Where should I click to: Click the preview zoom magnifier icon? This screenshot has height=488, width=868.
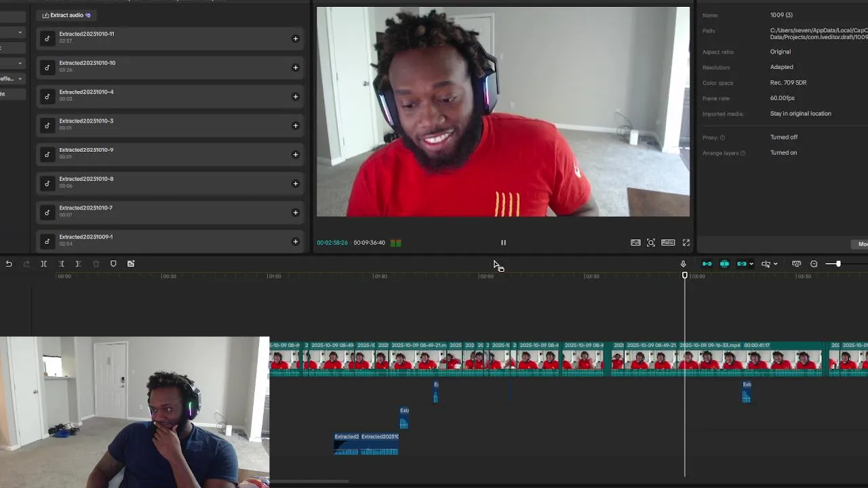[x=651, y=243]
